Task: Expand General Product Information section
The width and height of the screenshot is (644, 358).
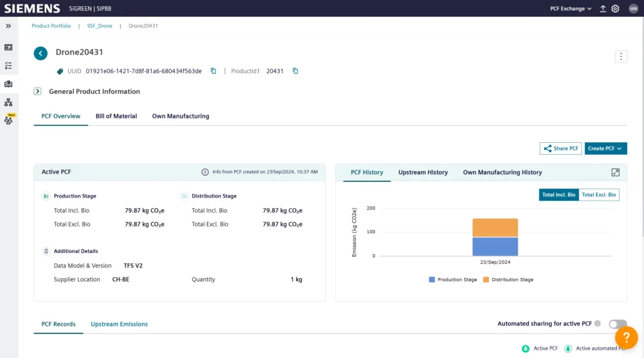Action: pyautogui.click(x=37, y=91)
